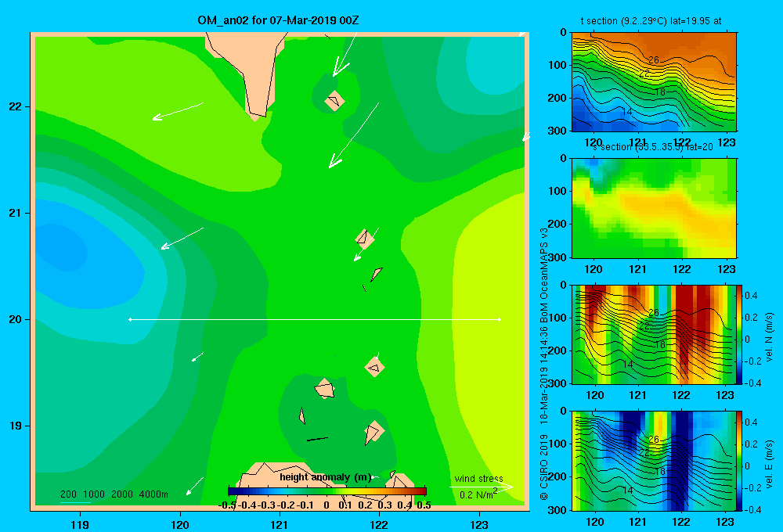The image size is (783, 532).
Task: Click the -0.5 tick on height anomaly bar
Action: pyautogui.click(x=227, y=505)
